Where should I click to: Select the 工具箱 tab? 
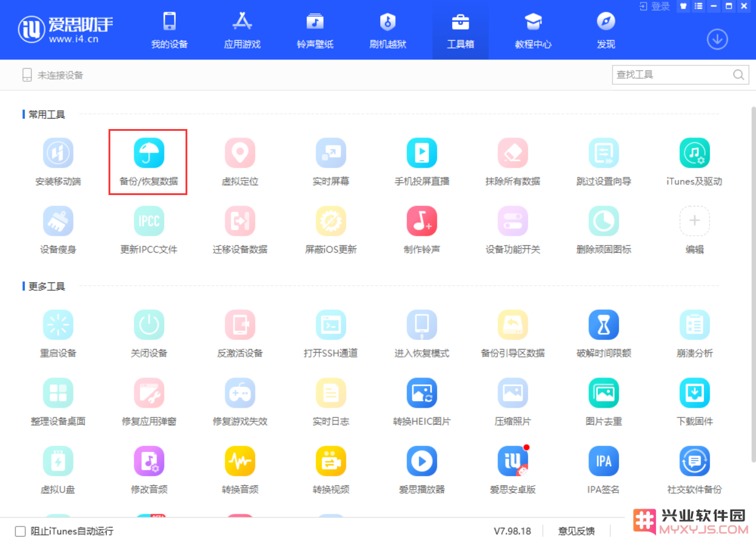461,30
